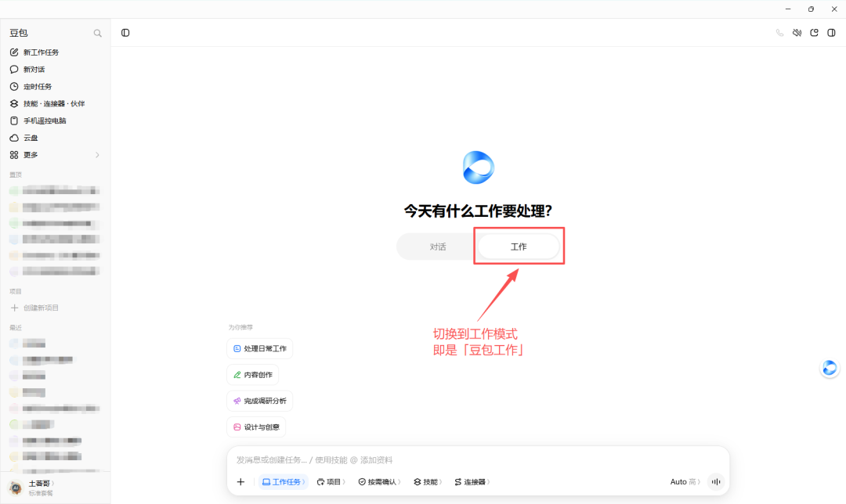The image size is (846, 504).
Task: Collapse the left sidebar with the panel icon
Action: (x=125, y=33)
